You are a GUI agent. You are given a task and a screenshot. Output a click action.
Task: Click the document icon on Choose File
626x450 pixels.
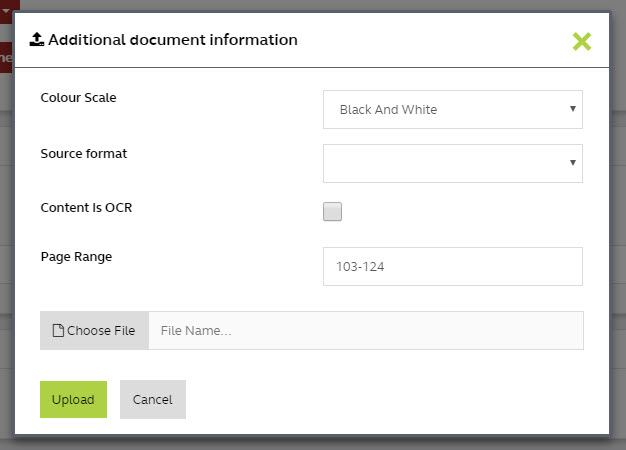tap(58, 331)
